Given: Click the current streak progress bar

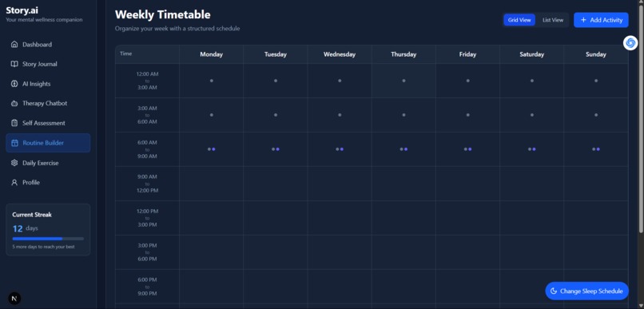Looking at the screenshot, I should point(48,239).
